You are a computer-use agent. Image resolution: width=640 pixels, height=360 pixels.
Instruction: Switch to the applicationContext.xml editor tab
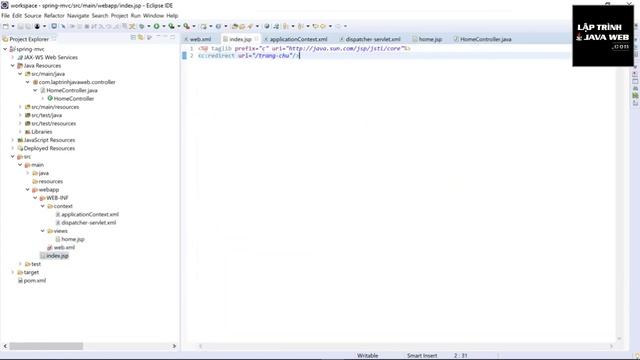(x=298, y=39)
